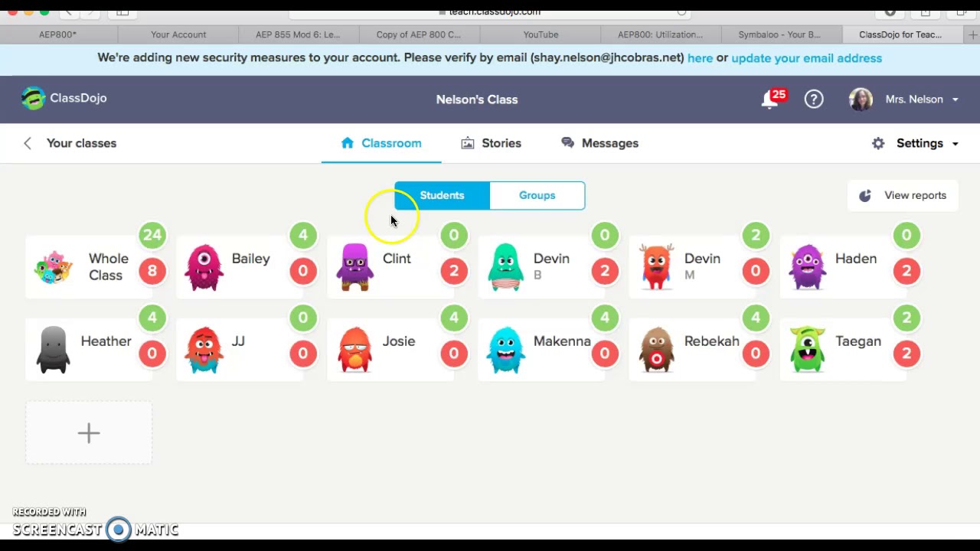The image size is (980, 551).
Task: Switch to the YouTube browser tab
Action: [541, 34]
